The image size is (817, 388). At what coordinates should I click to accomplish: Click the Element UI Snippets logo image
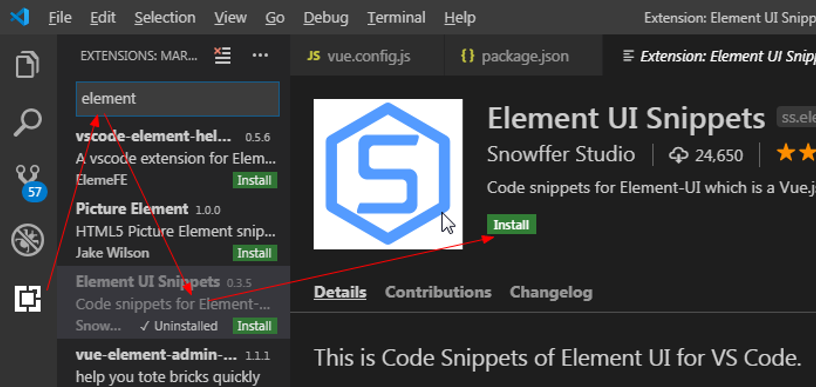[388, 174]
